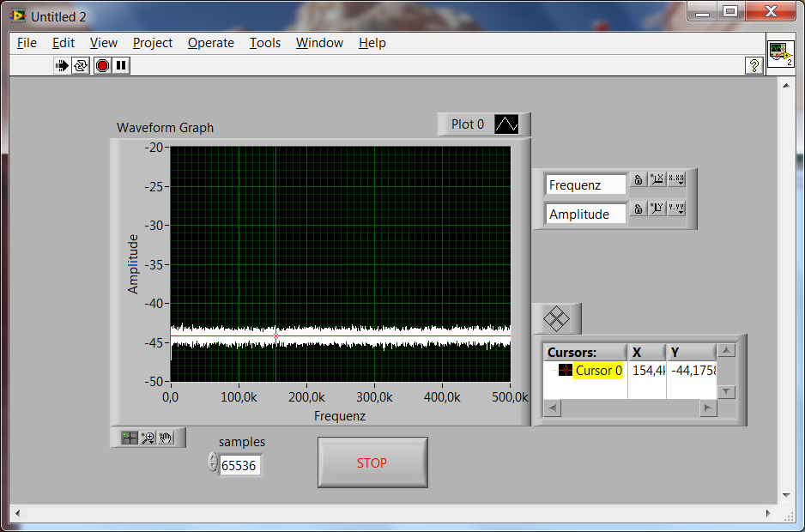Click the Plot 0 line style sample

pyautogui.click(x=506, y=124)
